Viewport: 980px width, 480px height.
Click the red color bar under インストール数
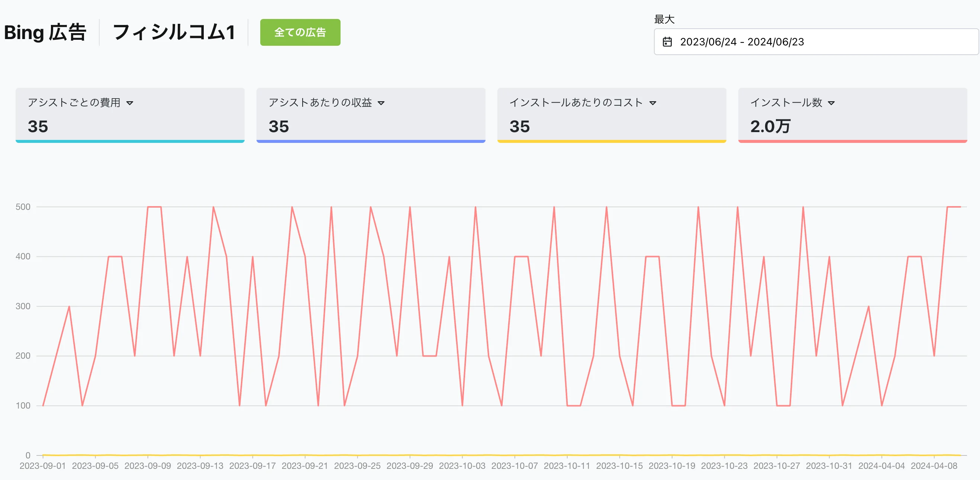(852, 141)
